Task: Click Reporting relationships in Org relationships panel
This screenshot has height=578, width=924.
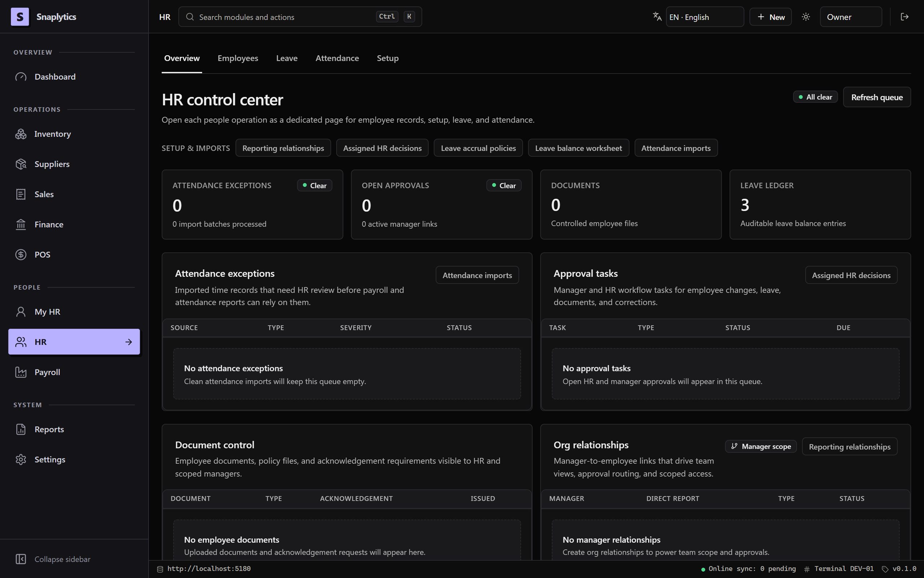Action: tap(850, 447)
